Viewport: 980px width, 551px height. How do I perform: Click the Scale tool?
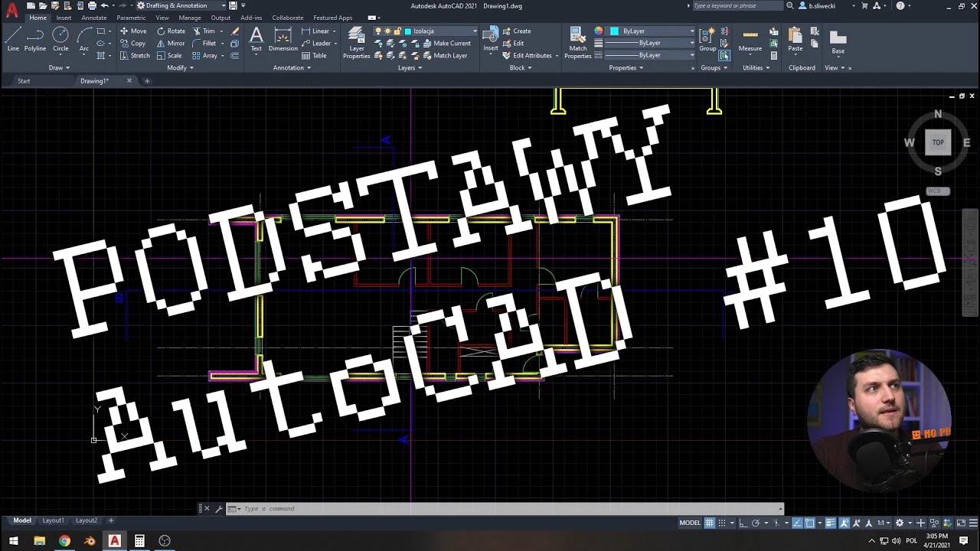tap(169, 56)
